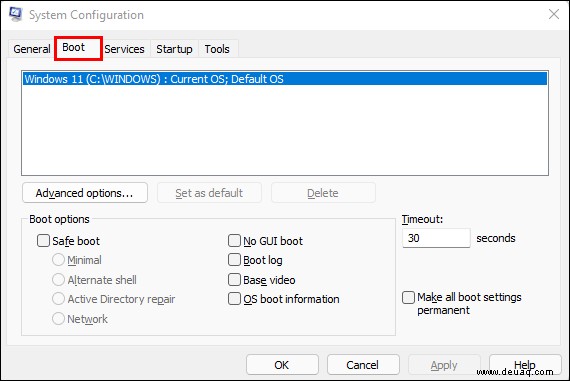The width and height of the screenshot is (570, 381).
Task: Click the System Configuration title bar icon
Action: [16, 14]
